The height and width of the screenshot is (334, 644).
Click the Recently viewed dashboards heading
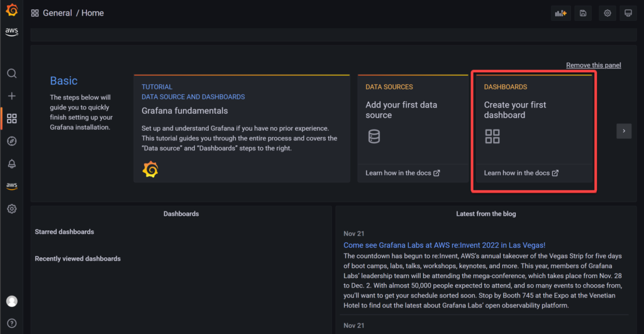tap(77, 259)
